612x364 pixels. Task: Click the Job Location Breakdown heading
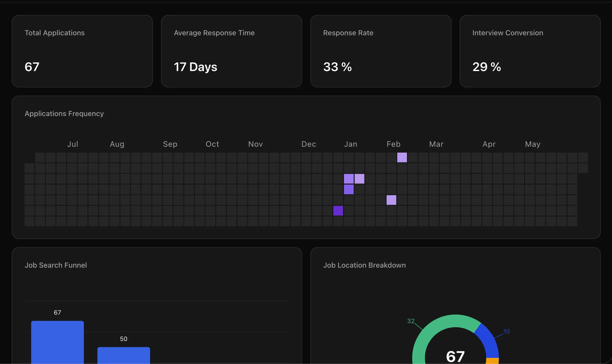pyautogui.click(x=364, y=265)
